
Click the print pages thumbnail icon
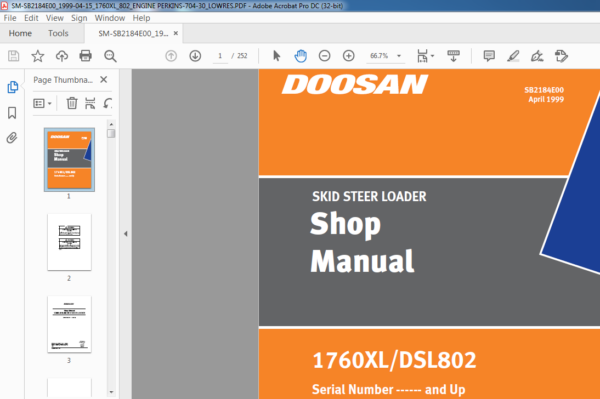coord(90,103)
